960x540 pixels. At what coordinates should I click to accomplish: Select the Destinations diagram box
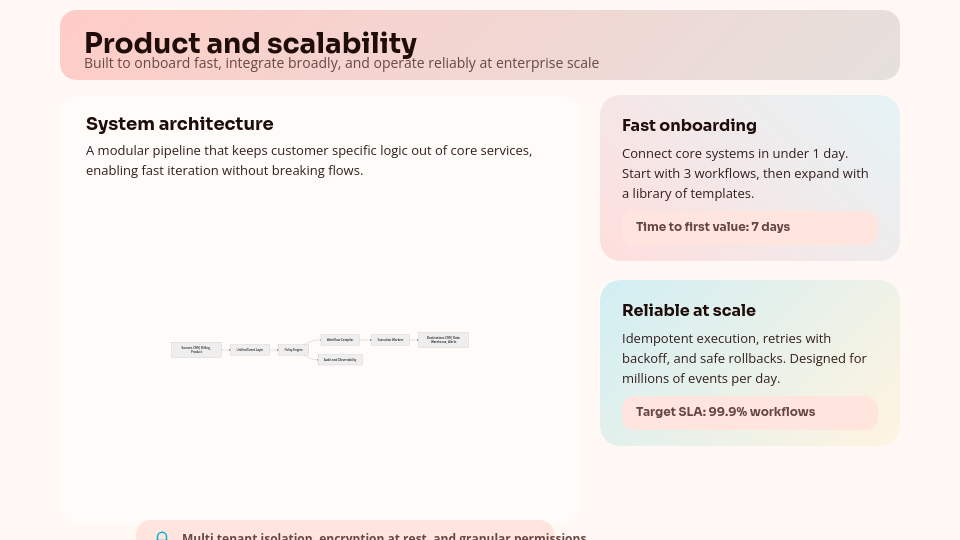443,340
